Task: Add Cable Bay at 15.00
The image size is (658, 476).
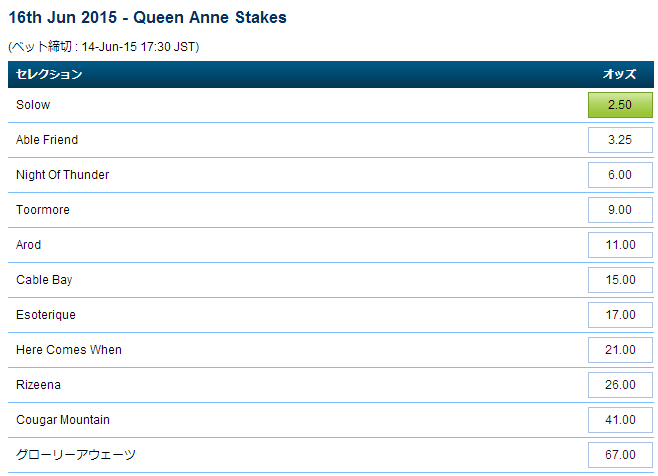Action: coord(620,280)
